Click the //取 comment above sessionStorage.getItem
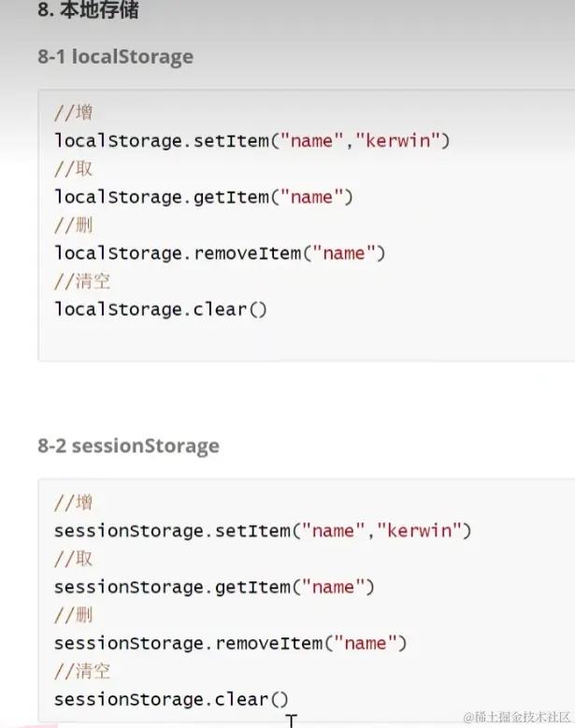This screenshot has height=728, width=575. point(73,559)
